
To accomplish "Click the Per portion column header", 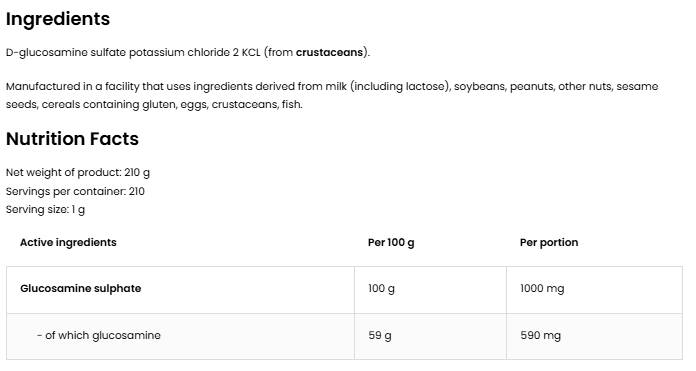I will (549, 243).
